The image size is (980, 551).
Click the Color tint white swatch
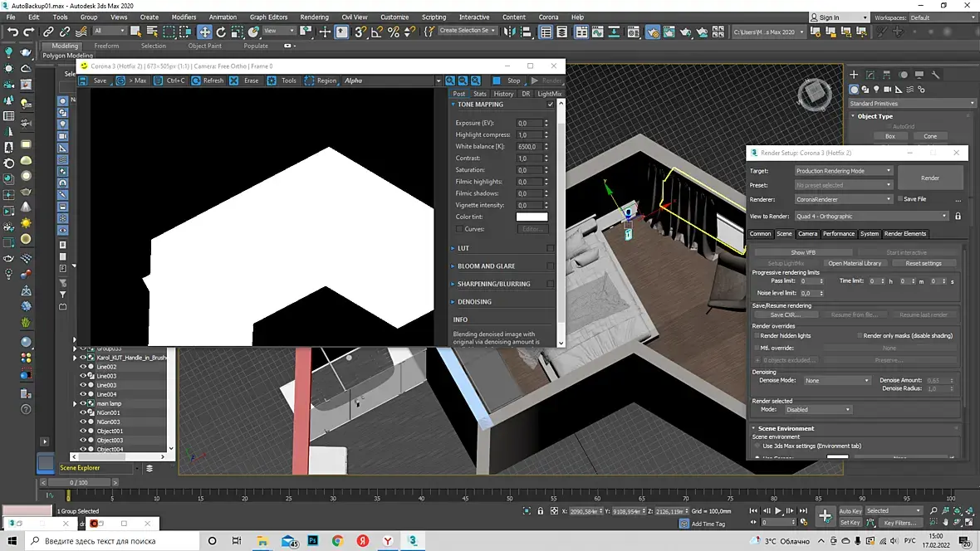coord(532,217)
